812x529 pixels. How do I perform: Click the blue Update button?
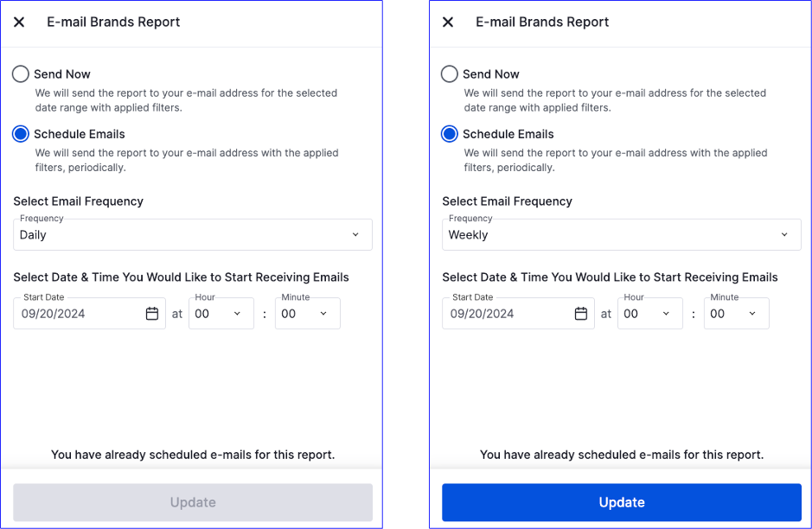pyautogui.click(x=621, y=502)
